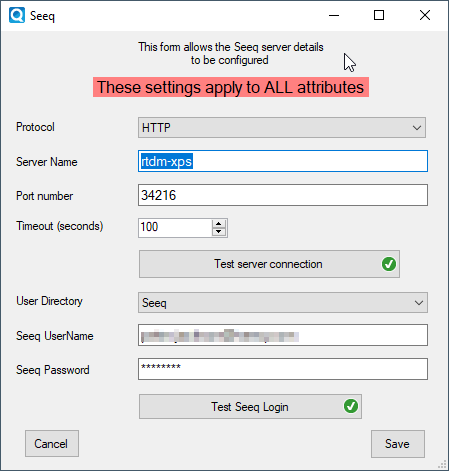The height and width of the screenshot is (471, 449).
Task: Cancel the configuration form
Action: [x=52, y=443]
